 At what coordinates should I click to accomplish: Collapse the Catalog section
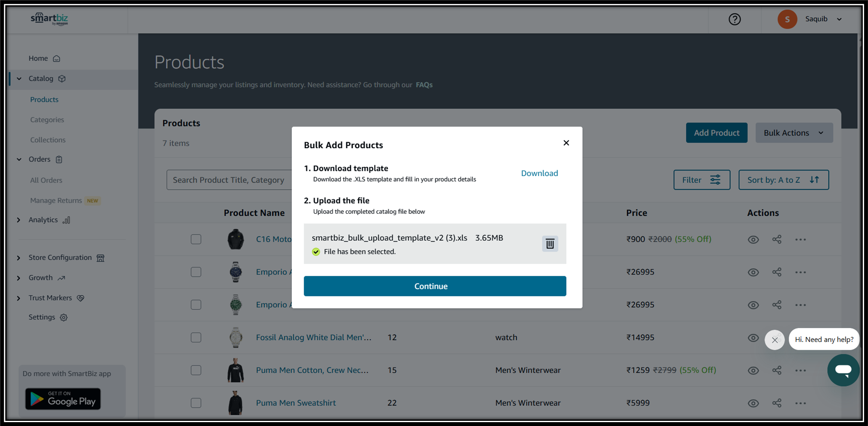click(x=19, y=78)
